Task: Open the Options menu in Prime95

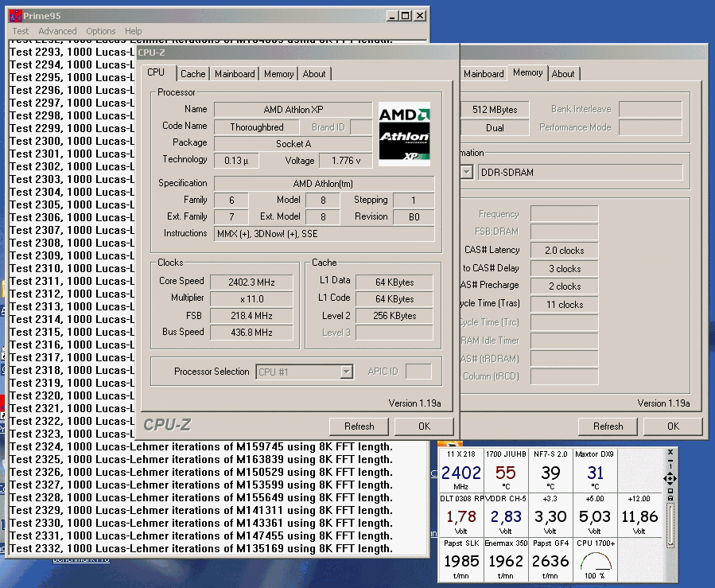Action: tap(101, 31)
